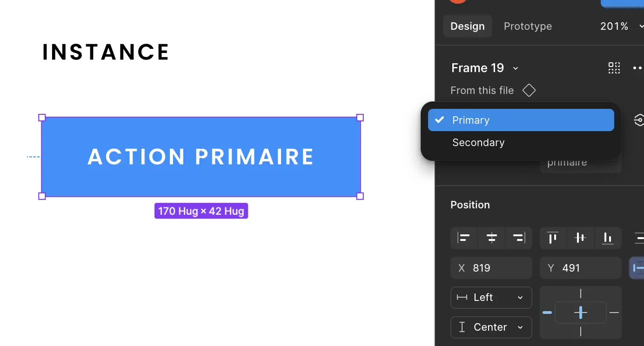Image resolution: width=644 pixels, height=346 pixels.
Task: Click align vertical centers icon
Action: [x=580, y=238]
